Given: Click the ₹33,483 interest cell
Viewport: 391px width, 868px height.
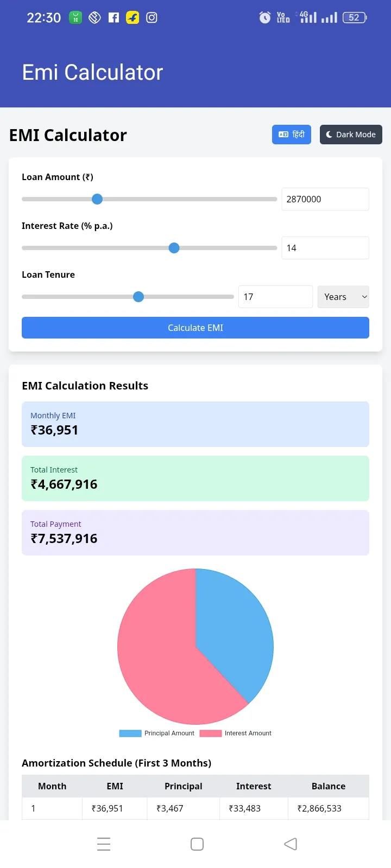Looking at the screenshot, I should tap(254, 808).
